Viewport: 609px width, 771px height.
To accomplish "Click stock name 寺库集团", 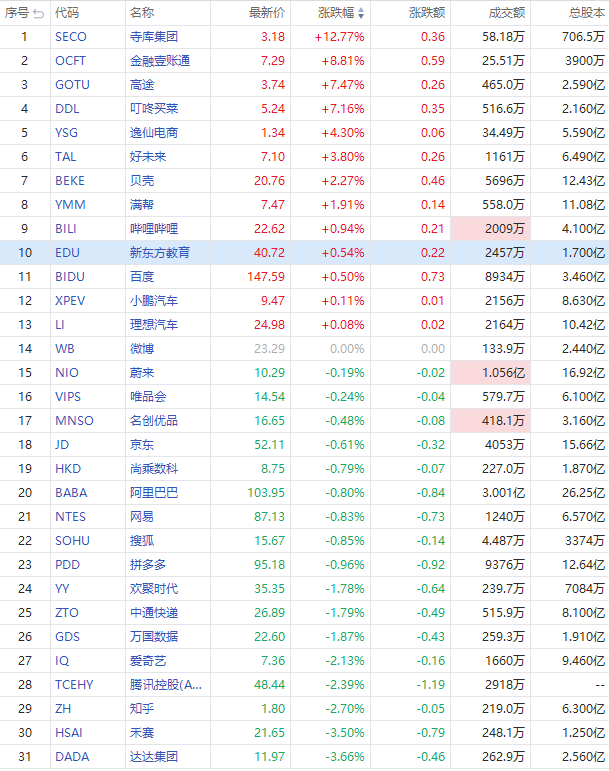I will point(154,37).
